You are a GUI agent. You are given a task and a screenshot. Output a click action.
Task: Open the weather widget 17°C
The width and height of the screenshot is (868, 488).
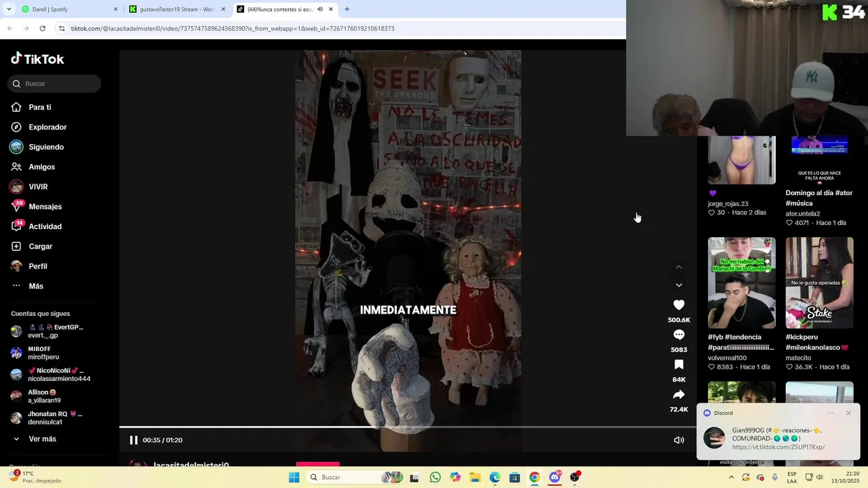pos(35,477)
